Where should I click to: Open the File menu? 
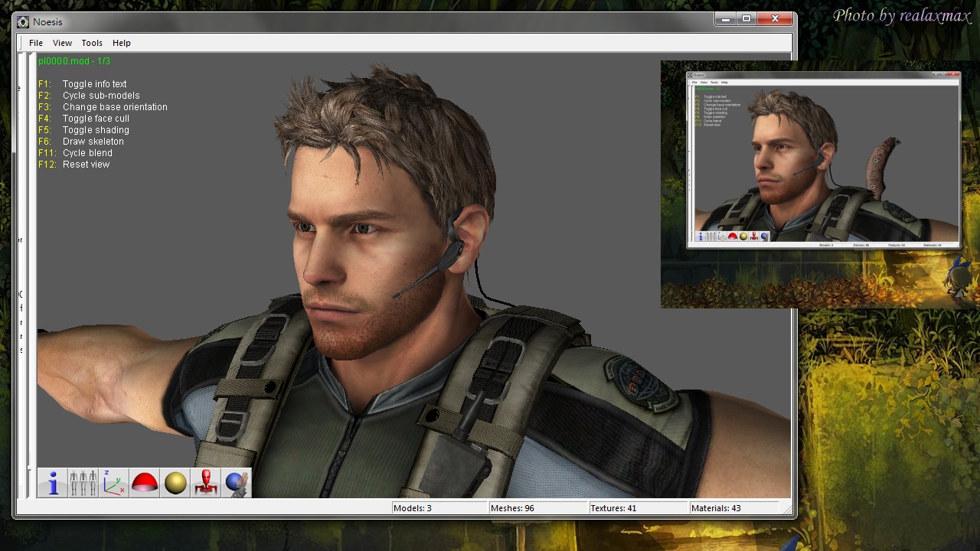(35, 43)
